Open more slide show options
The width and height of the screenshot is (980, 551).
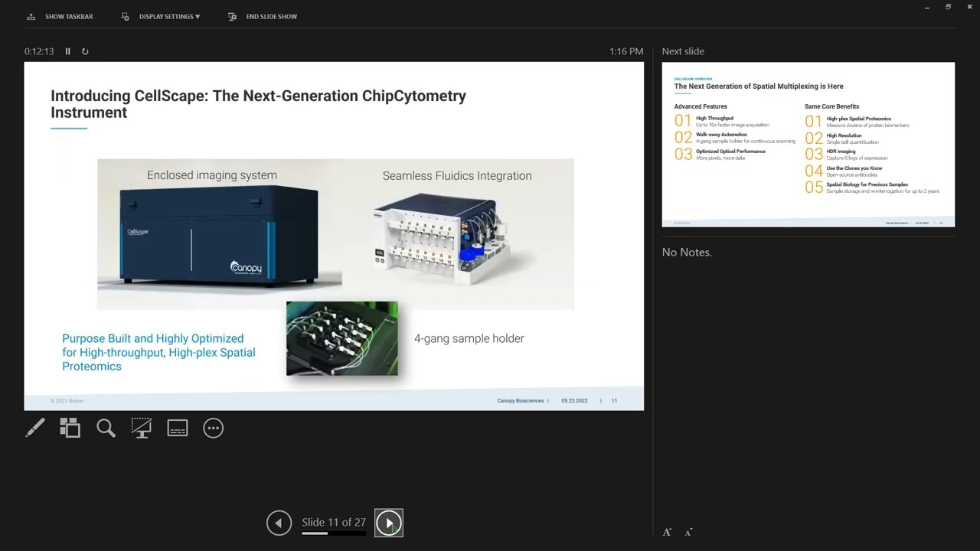click(214, 428)
